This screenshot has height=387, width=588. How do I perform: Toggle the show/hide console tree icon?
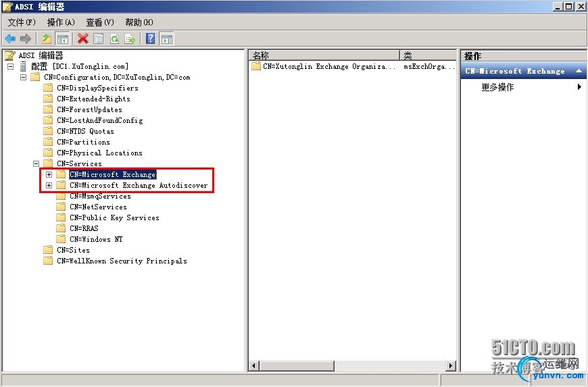tap(62, 38)
